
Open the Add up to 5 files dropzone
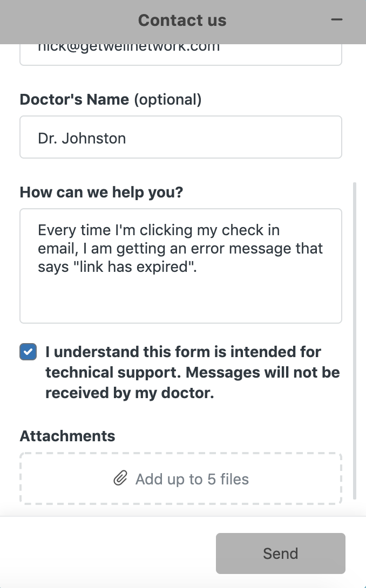(180, 479)
